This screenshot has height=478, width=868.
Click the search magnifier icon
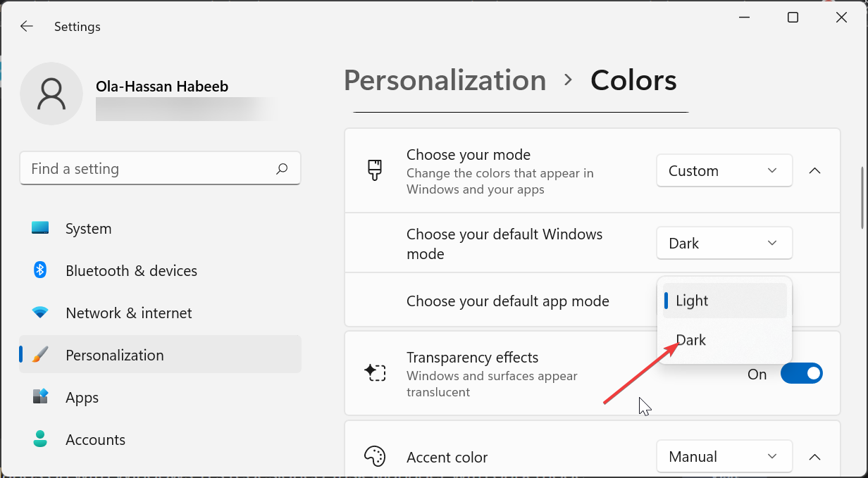[x=282, y=169]
